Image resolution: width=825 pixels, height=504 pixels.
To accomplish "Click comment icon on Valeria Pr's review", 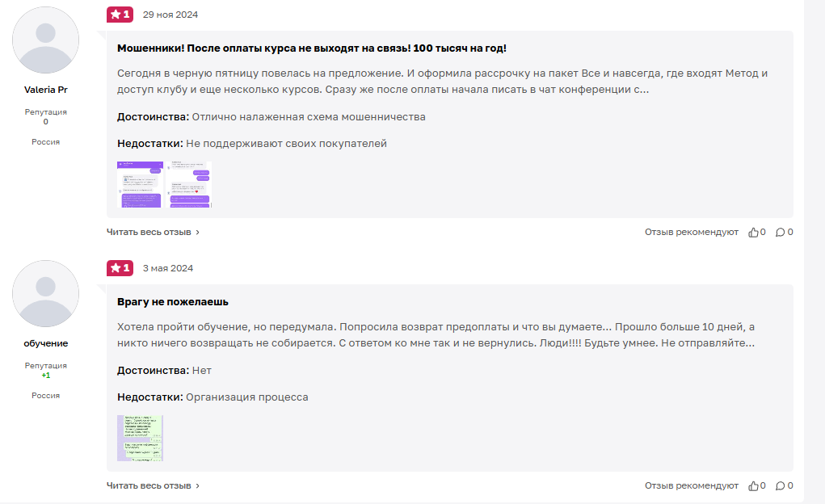I will (x=780, y=233).
